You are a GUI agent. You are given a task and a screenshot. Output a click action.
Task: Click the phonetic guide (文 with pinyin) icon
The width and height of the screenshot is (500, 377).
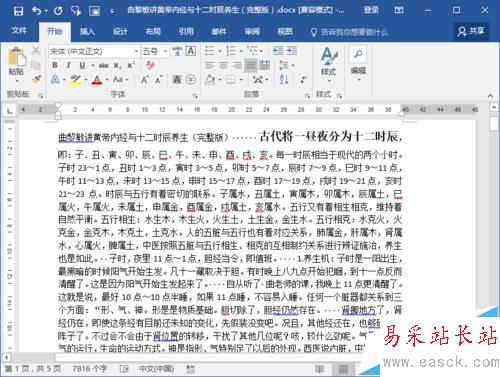(x=177, y=51)
